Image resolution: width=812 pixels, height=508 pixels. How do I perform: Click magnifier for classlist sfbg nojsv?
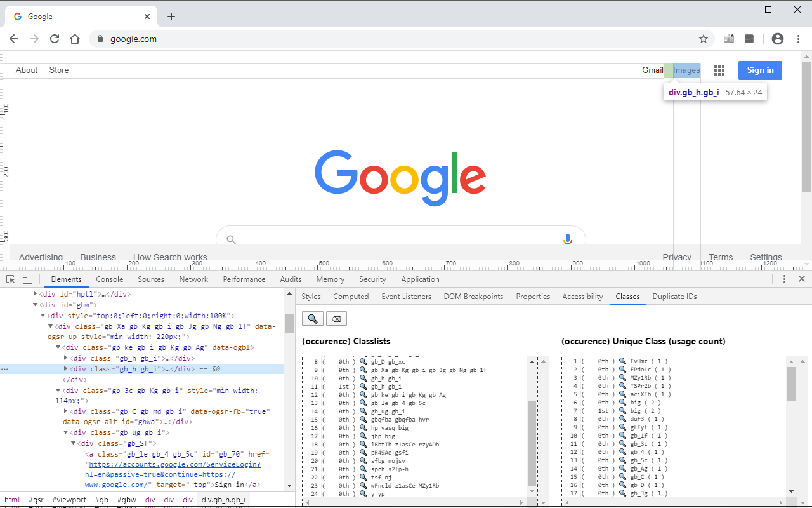pyautogui.click(x=363, y=461)
